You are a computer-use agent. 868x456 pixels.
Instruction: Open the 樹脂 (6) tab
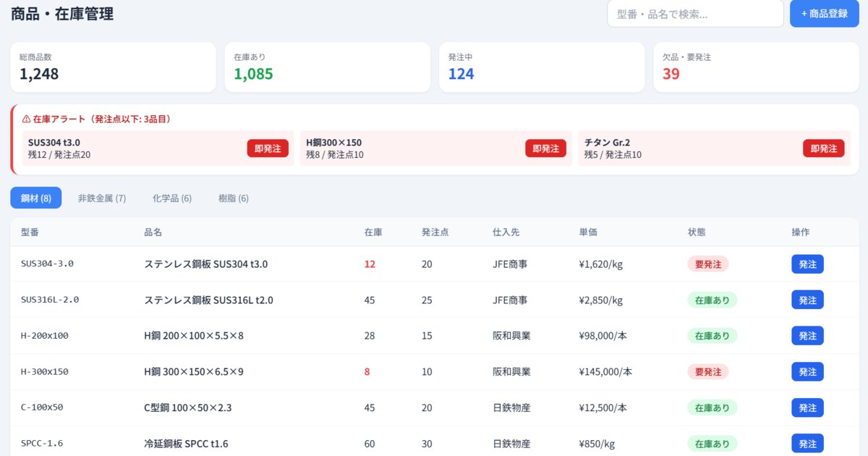point(234,198)
